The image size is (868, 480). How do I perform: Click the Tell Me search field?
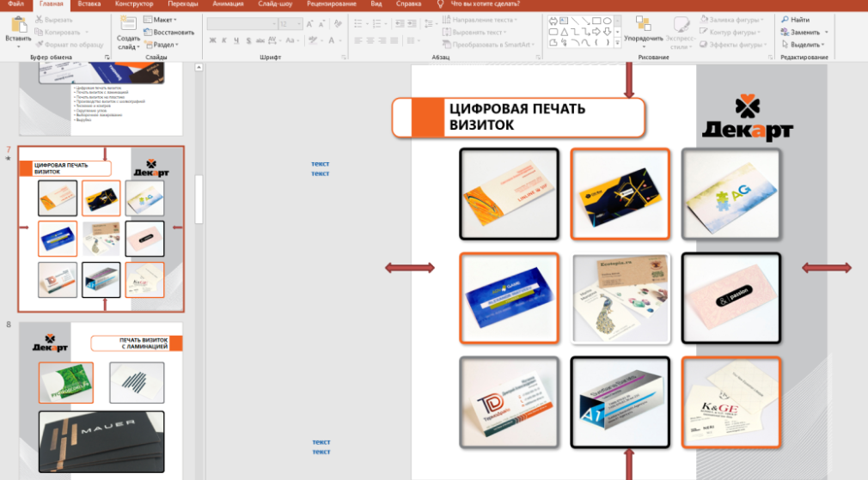point(485,4)
